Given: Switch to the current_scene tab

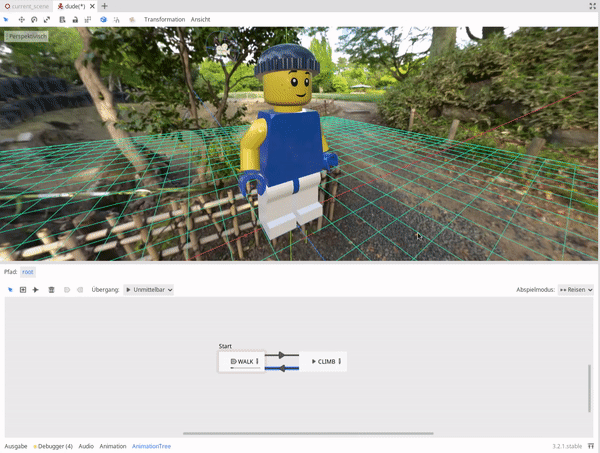Looking at the screenshot, I should pos(27,6).
